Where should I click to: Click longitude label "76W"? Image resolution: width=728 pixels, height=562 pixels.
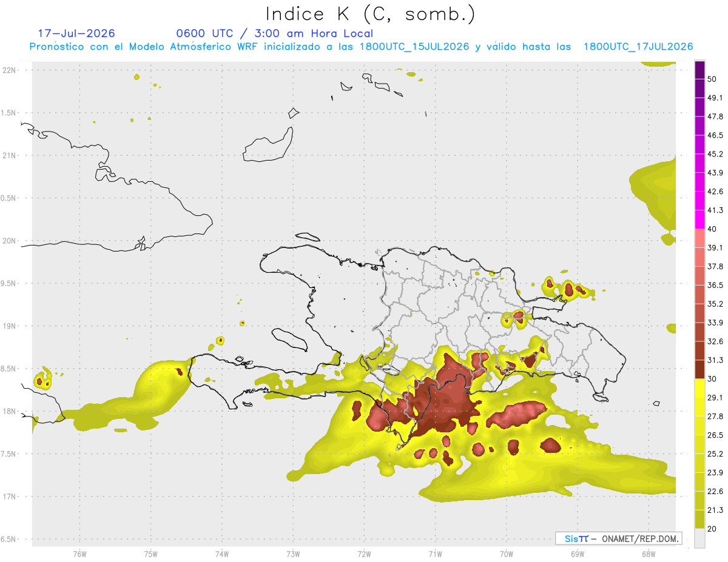tap(79, 554)
